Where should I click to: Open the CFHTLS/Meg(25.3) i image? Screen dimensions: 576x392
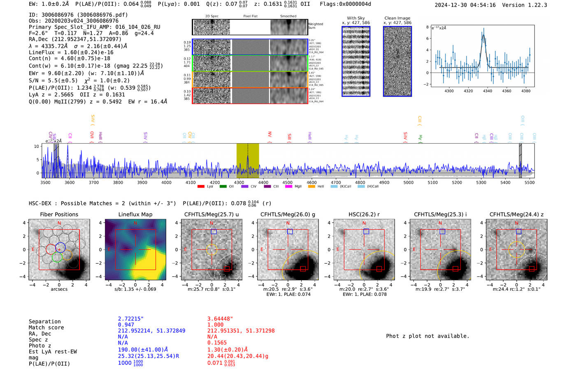click(x=440, y=250)
